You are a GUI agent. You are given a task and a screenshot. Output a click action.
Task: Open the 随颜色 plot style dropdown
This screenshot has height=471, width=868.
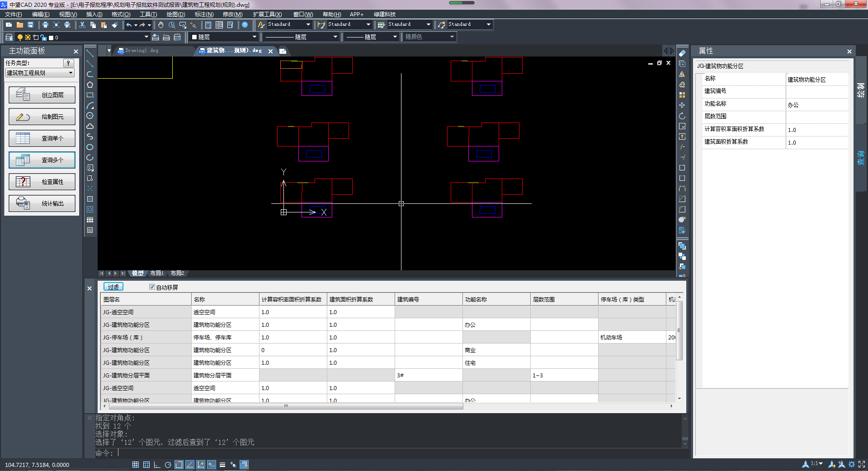point(429,37)
